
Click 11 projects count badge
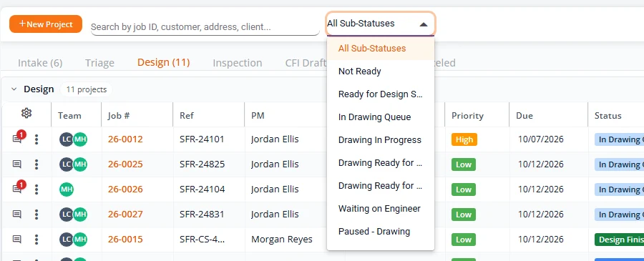pos(87,89)
